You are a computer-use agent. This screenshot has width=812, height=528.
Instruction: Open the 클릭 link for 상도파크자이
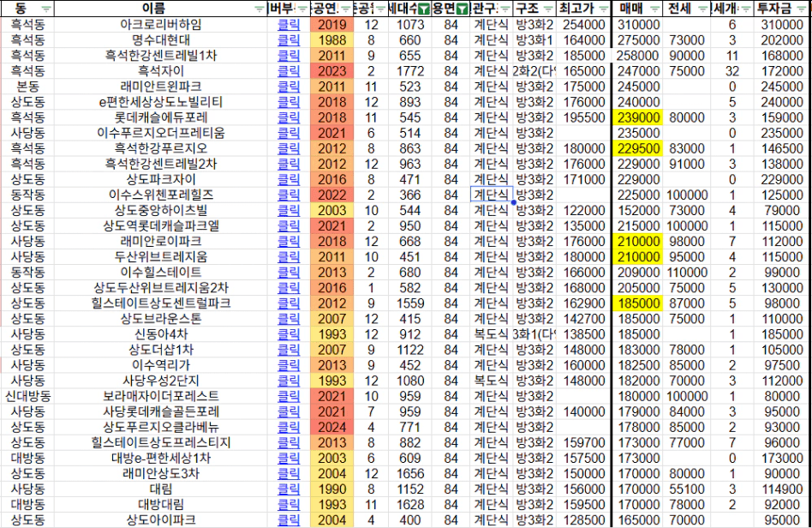(x=289, y=179)
